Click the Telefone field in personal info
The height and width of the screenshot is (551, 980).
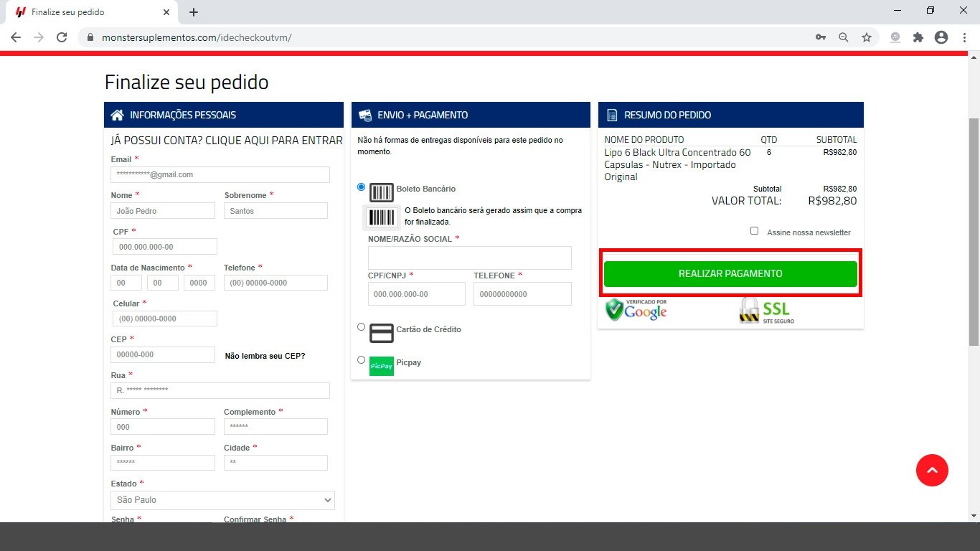[x=275, y=283]
